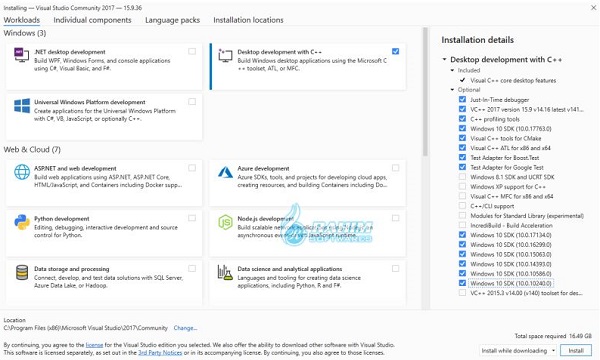Uncheck C++ profiling tools option
This screenshot has width=600, height=360.
point(462,119)
